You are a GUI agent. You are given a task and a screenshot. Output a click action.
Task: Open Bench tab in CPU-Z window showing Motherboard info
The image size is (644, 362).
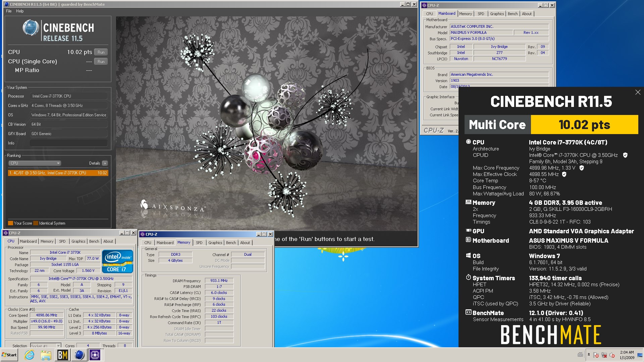point(513,14)
